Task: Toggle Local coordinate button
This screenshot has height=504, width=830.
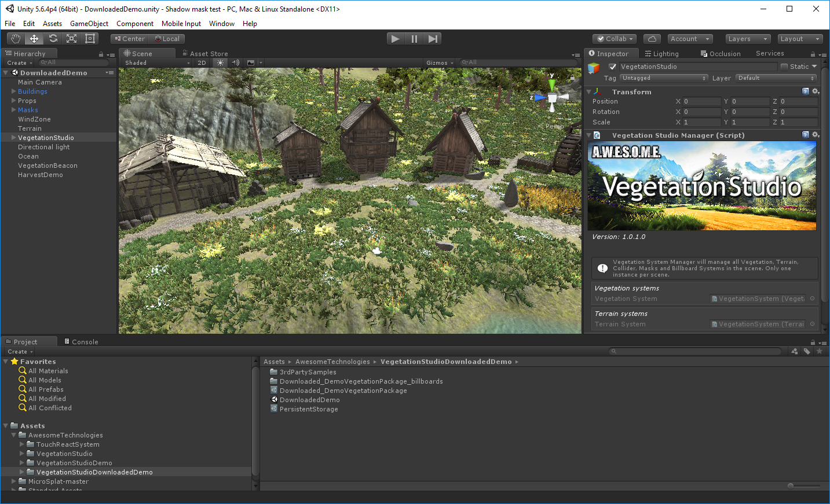Action: [167, 39]
